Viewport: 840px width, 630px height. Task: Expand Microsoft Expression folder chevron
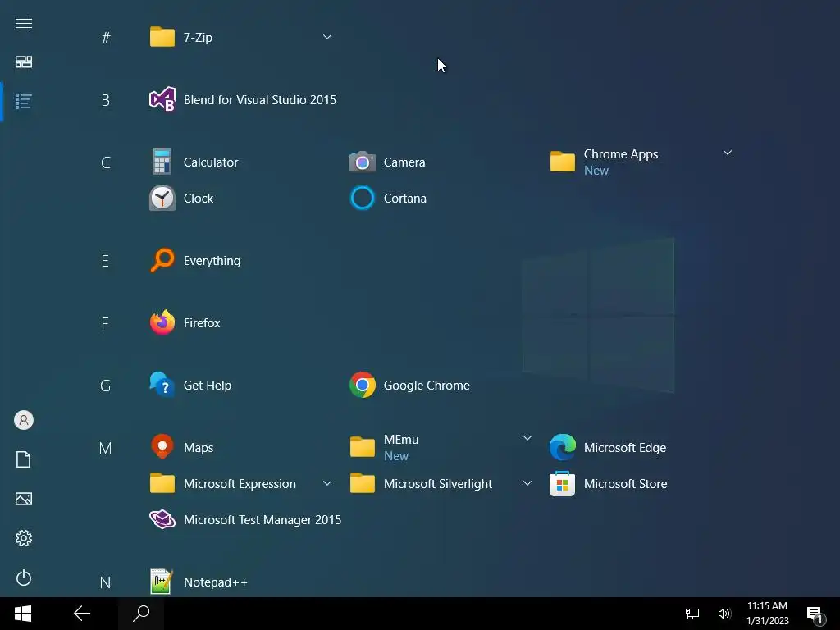pyautogui.click(x=326, y=483)
